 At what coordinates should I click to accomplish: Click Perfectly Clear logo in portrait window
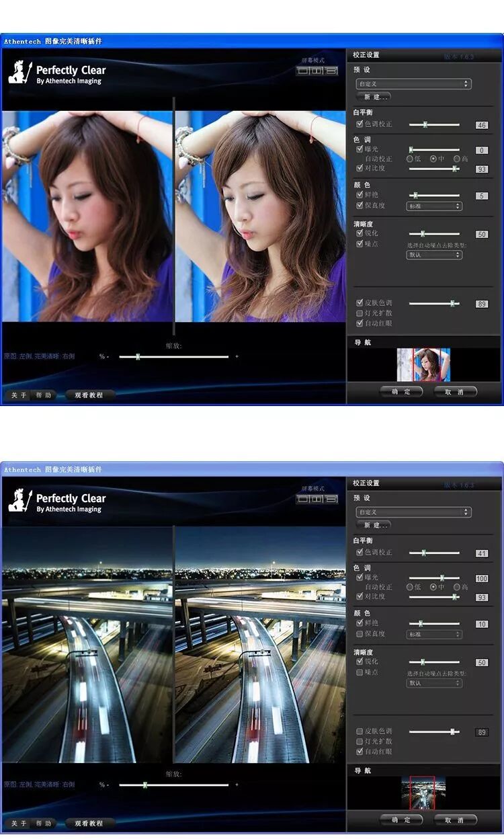tap(57, 73)
